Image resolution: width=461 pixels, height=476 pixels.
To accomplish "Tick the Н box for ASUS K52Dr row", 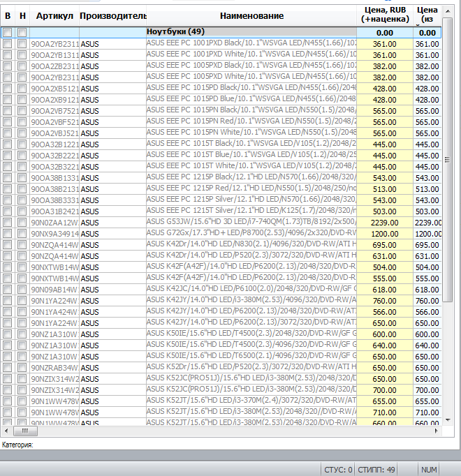I will pyautogui.click(x=22, y=367).
